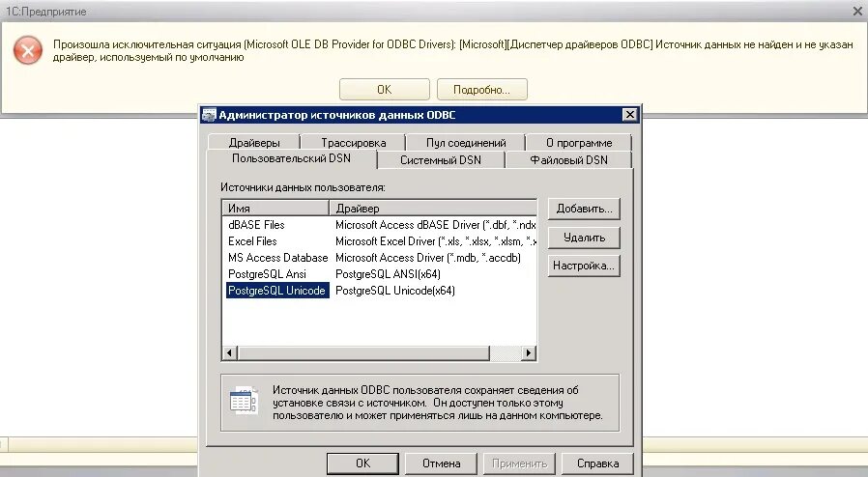Sort by the Драйвер column header
Viewport: 868px width, 477px height.
(433, 209)
